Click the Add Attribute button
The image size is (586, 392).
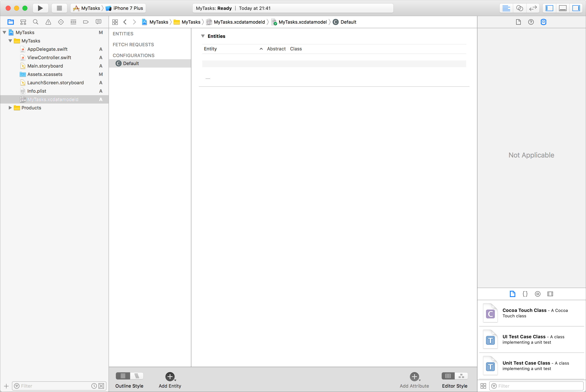pyautogui.click(x=414, y=377)
